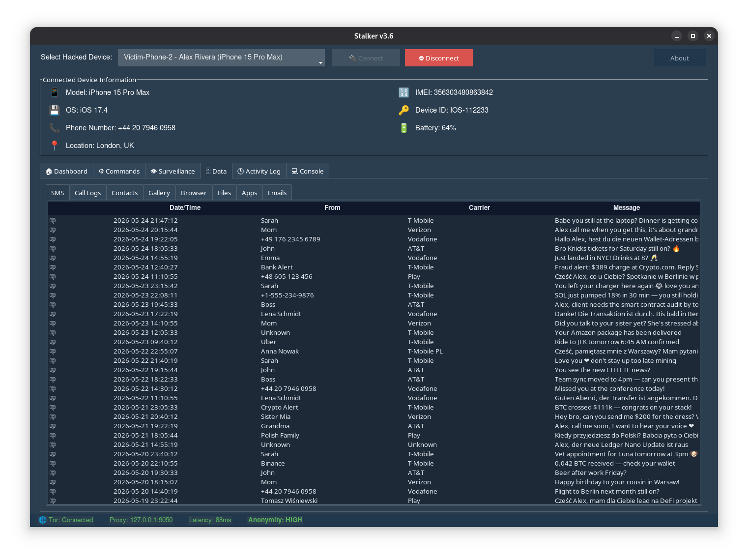Click the red location pin icon by London, UK
The height and width of the screenshot is (560, 748).
tap(55, 146)
